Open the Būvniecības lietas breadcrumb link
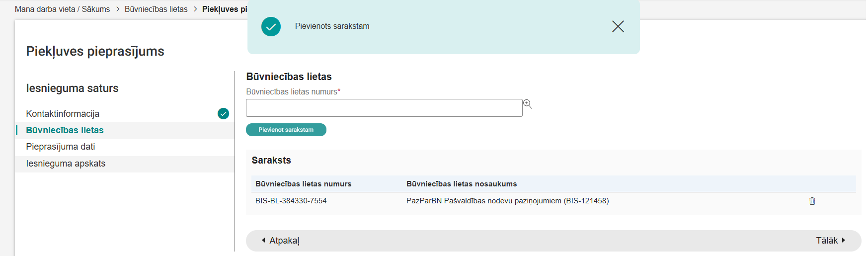 (156, 9)
